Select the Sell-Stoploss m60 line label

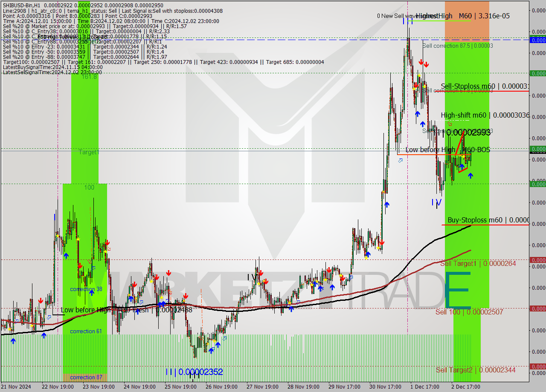(485, 86)
